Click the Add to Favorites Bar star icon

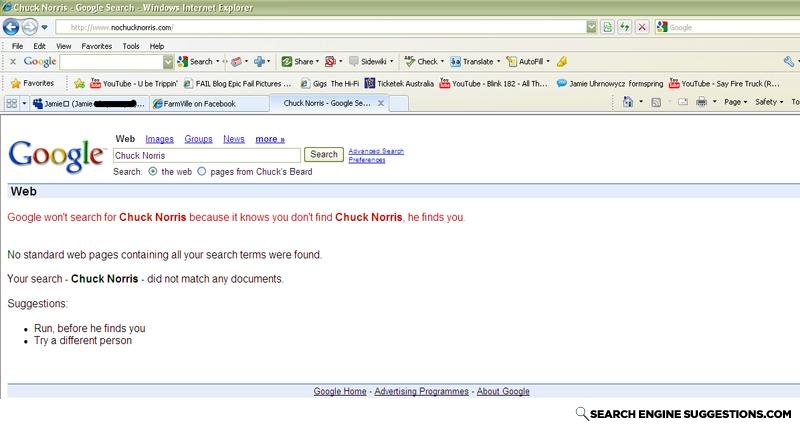79,83
